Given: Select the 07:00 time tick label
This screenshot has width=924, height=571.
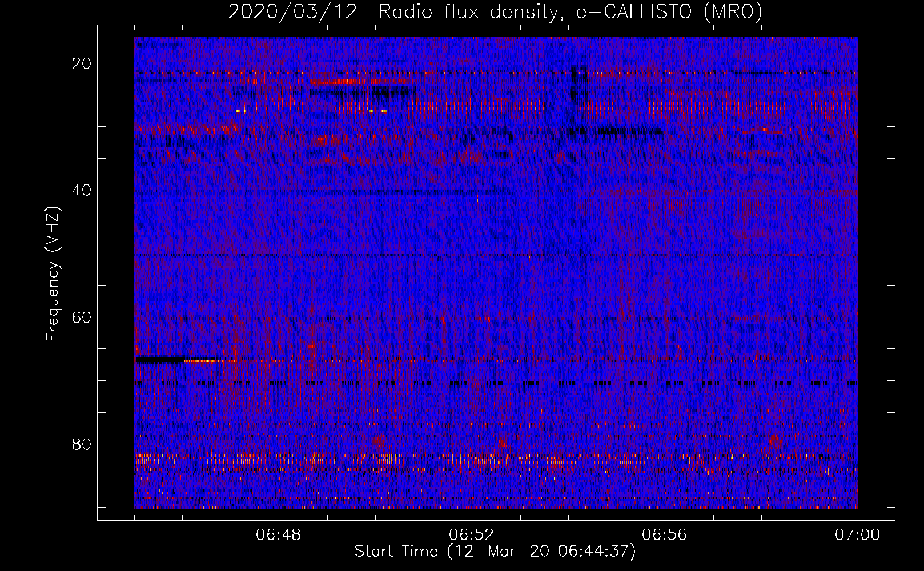Looking at the screenshot, I should [857, 535].
